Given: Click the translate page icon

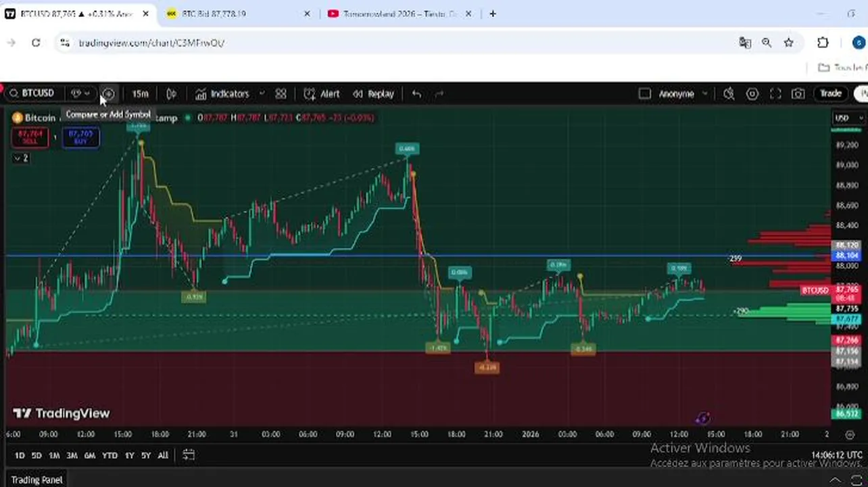Looking at the screenshot, I should coord(745,43).
